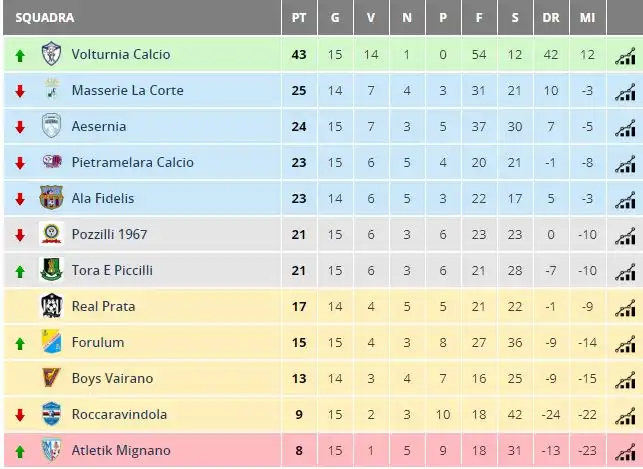Click the Ala Fidelis team crest
This screenshot has height=469, width=643.
coord(51,198)
